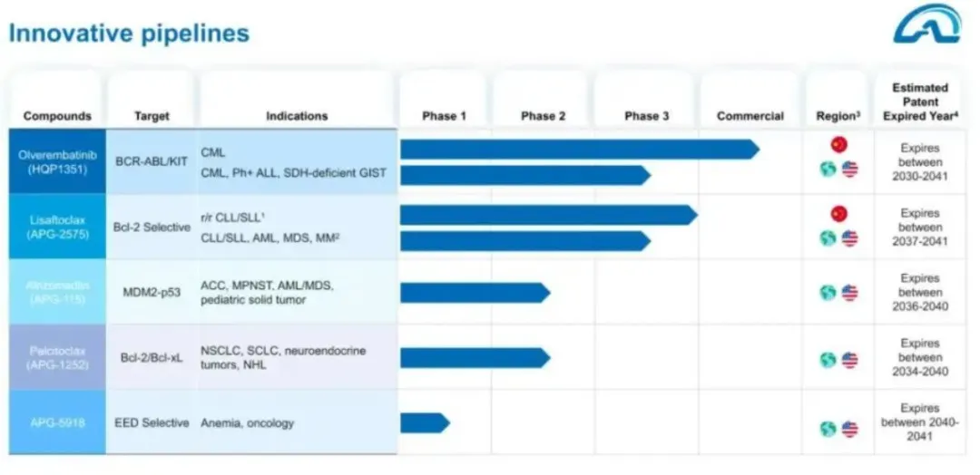Image resolution: width=980 pixels, height=475 pixels.
Task: Click the globe icon in MDM2-p53 row
Action: (x=828, y=293)
